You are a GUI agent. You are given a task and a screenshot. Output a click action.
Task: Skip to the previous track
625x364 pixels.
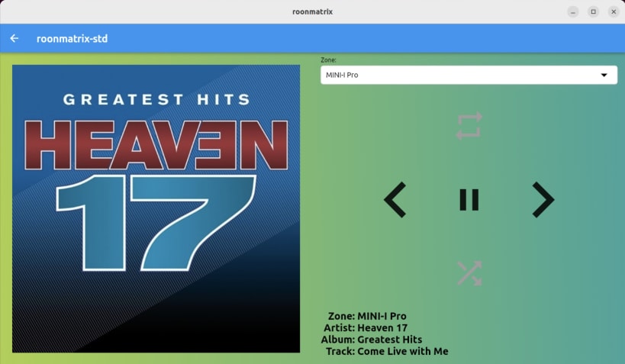(x=395, y=200)
